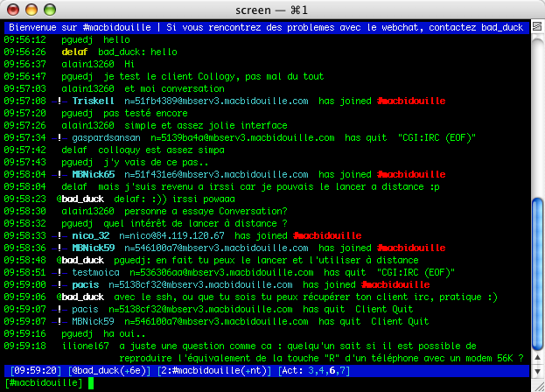545x392 pixels.
Task: Click the message 'et moi conversation'
Action: tap(174, 89)
